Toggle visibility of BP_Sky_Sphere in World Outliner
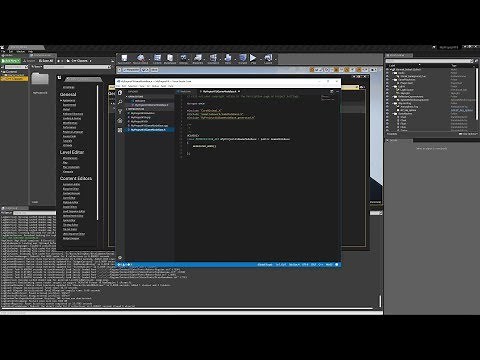The image size is (480, 360). click(x=387, y=110)
